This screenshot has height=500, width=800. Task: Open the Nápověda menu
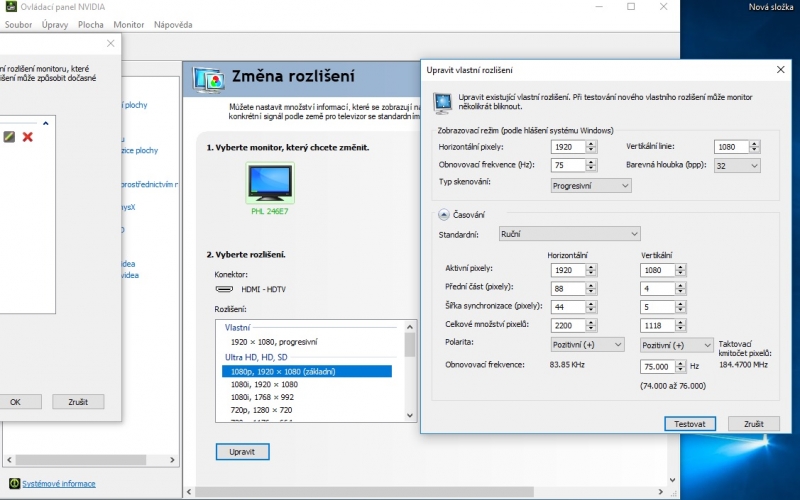pos(173,24)
